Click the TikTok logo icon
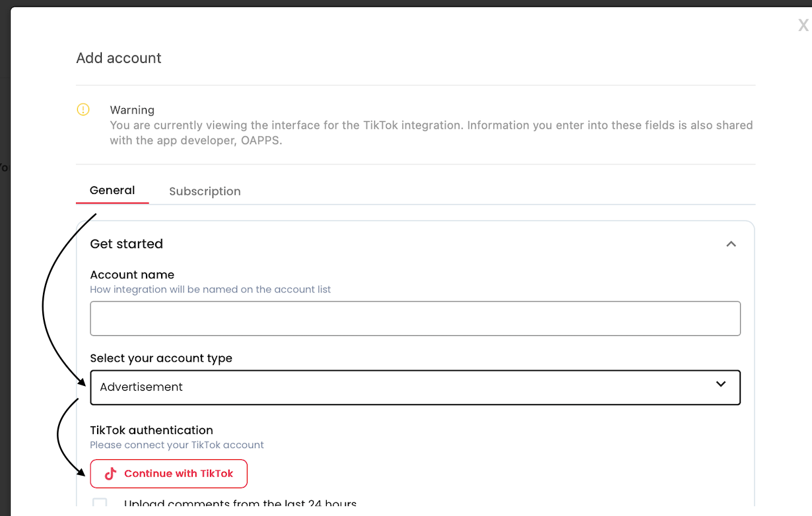The height and width of the screenshot is (516, 812). [110, 474]
